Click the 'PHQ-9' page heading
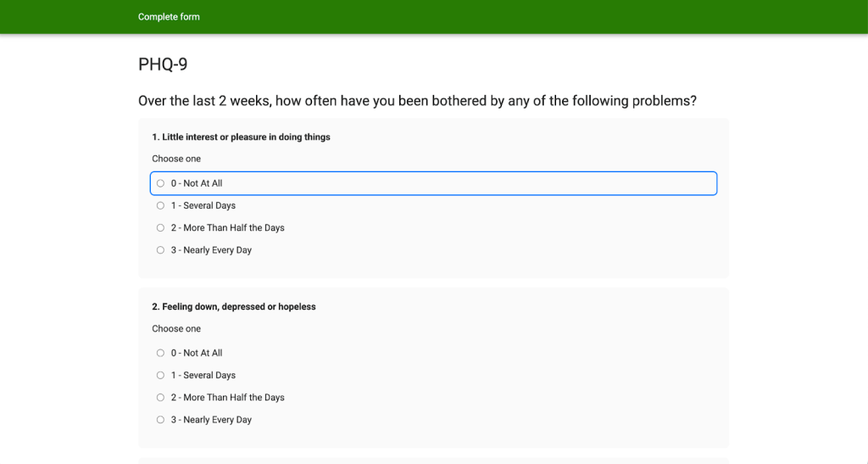The image size is (868, 464). click(163, 64)
